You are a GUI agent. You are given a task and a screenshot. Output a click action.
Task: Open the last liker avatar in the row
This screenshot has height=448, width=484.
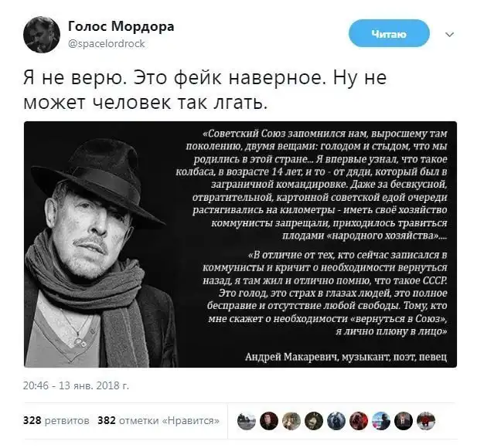(x=426, y=421)
